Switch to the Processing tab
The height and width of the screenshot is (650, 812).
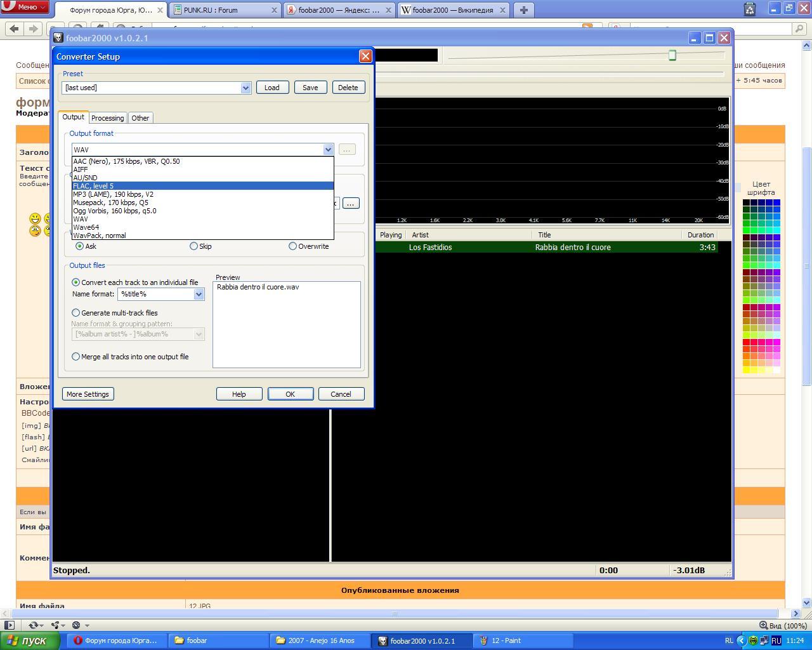click(x=107, y=118)
